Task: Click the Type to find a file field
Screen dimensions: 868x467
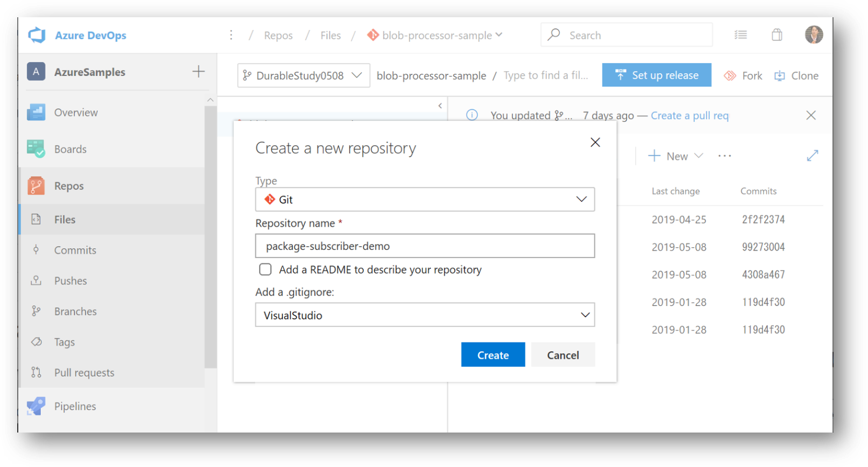Action: (x=546, y=75)
